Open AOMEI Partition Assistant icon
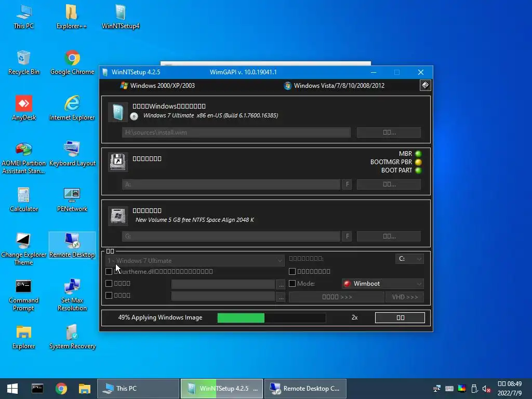Screen dimensions: 532x399 pyautogui.click(x=24, y=158)
